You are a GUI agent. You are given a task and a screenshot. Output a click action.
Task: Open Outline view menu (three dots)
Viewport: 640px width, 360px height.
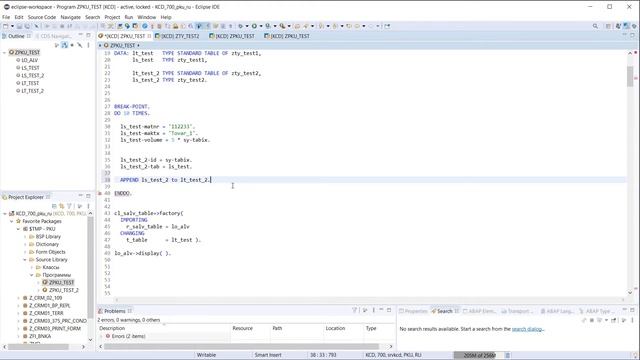[88, 45]
